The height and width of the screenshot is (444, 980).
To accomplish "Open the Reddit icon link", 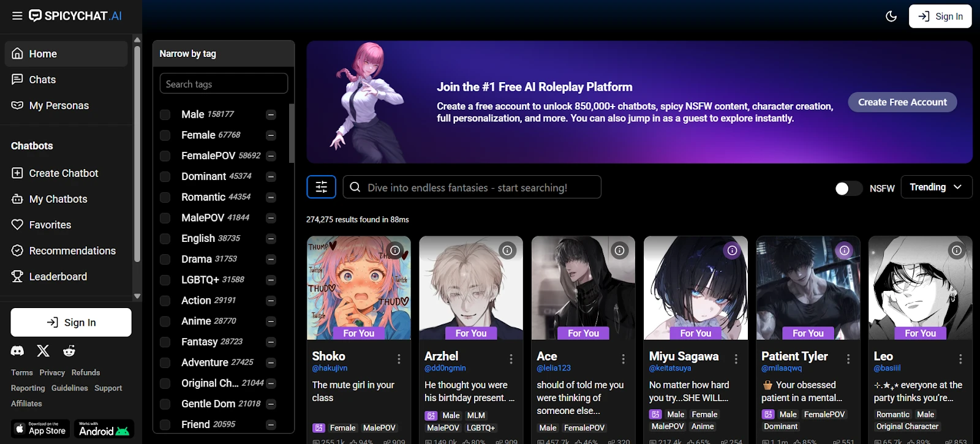I will click(69, 351).
